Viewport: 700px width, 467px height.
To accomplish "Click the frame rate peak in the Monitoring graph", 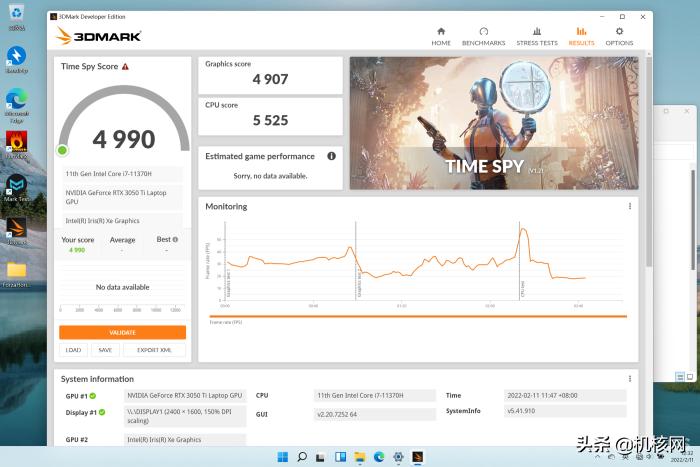I will pos(524,230).
